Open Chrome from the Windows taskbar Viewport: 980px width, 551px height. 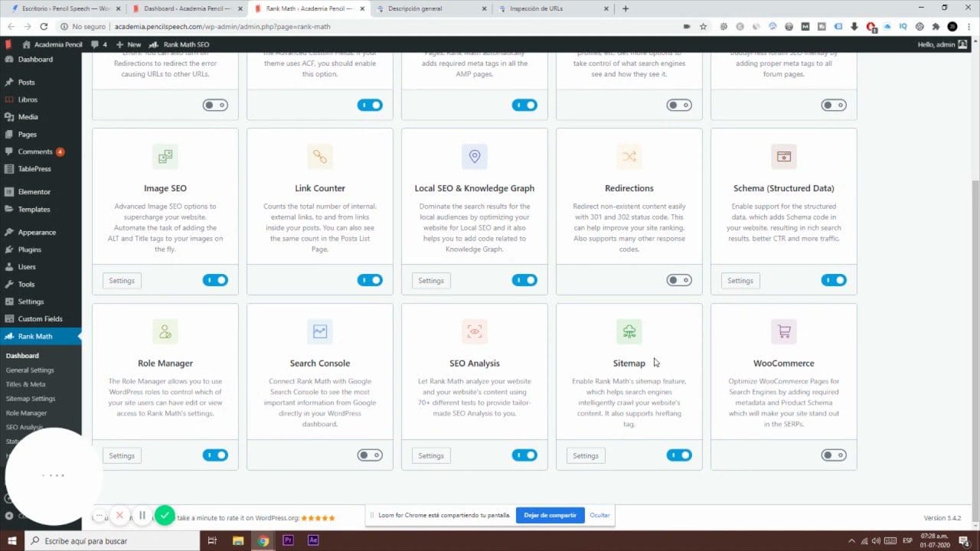[263, 540]
